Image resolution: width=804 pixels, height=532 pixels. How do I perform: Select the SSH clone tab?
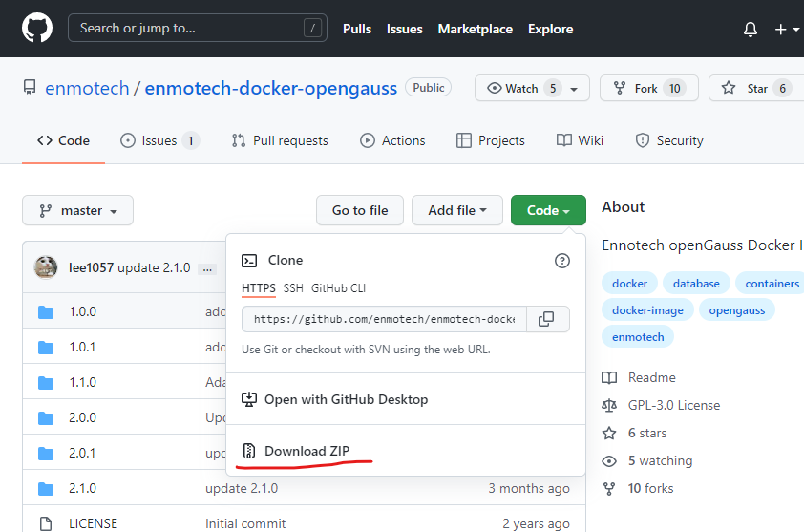tap(293, 288)
